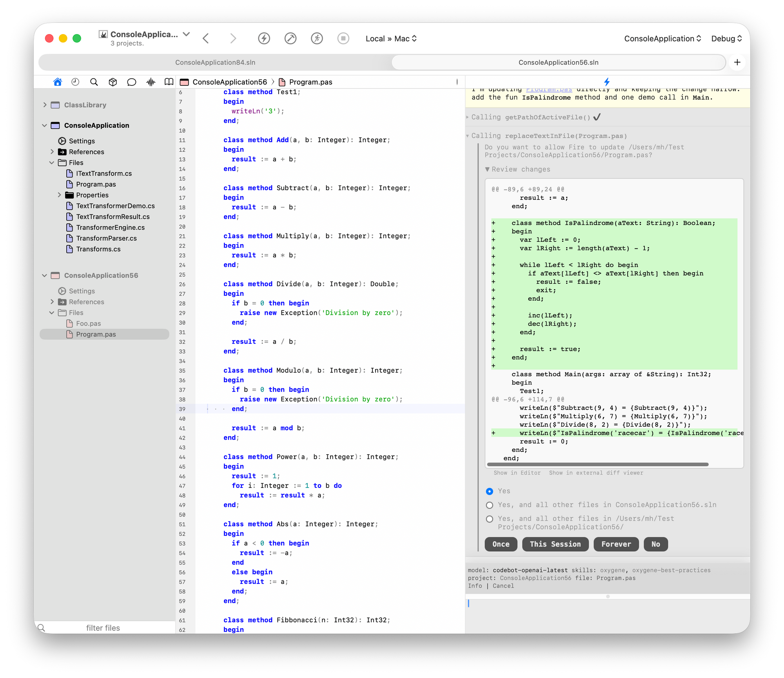
Task: Open the recent history clock icon
Action: tap(75, 82)
